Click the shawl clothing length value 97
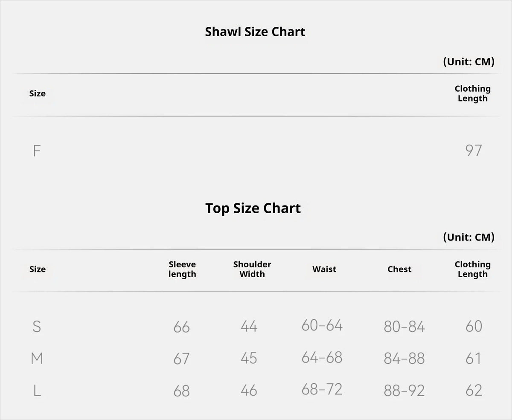Viewport: 512px width, 420px height. (474, 151)
